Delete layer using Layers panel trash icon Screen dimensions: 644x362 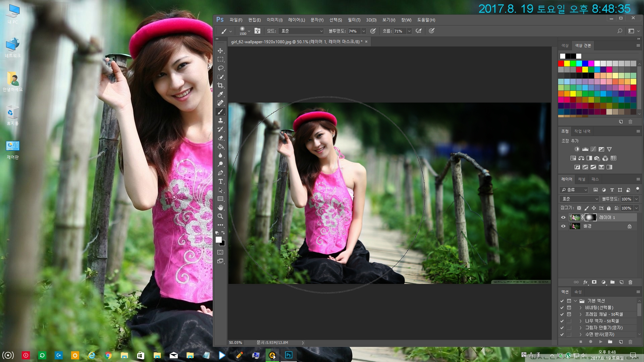point(631,282)
